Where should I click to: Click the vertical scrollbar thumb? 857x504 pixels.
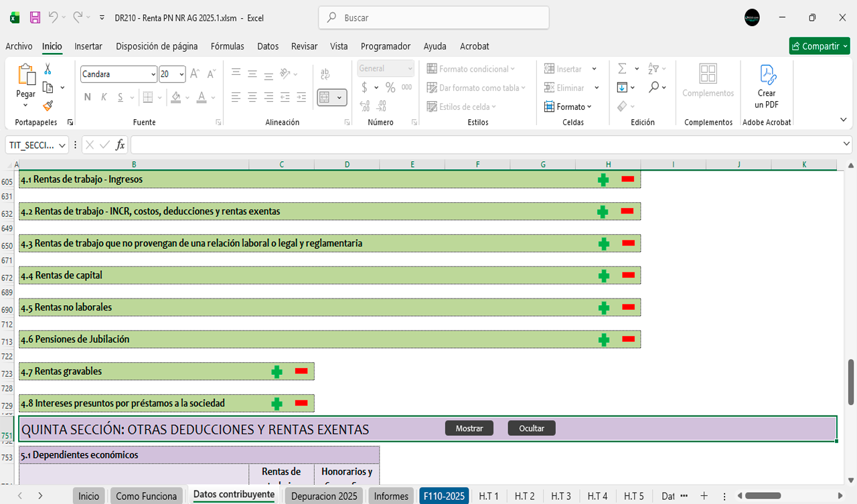click(851, 382)
